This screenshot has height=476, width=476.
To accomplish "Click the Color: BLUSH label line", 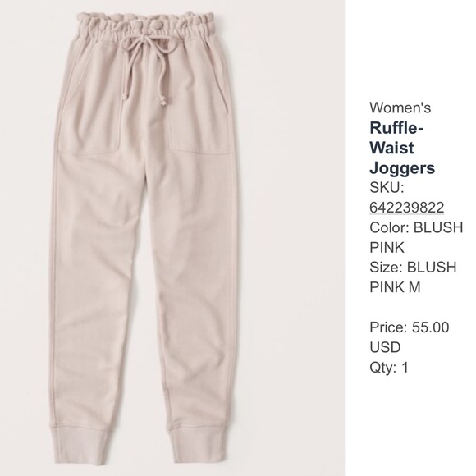I will (x=416, y=227).
